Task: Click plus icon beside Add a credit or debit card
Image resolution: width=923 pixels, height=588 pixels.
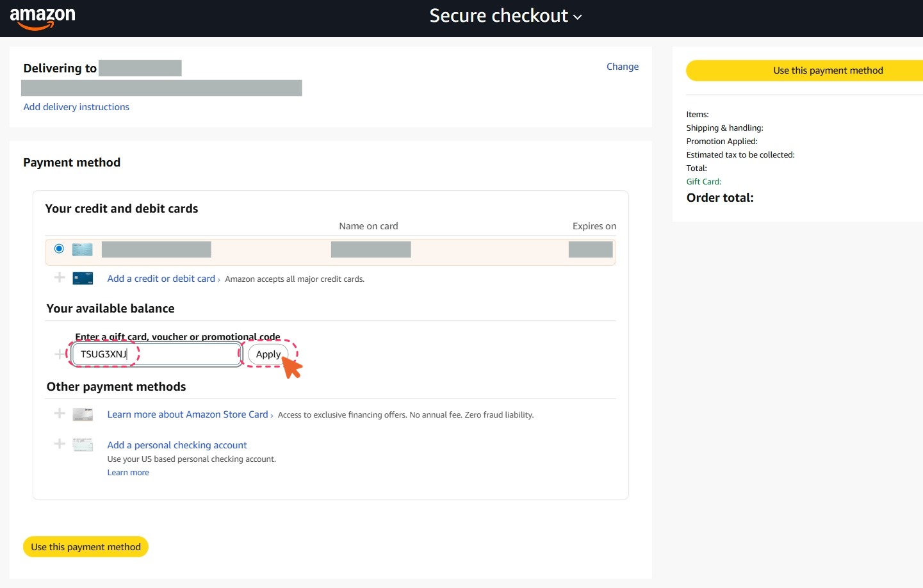Action: tap(60, 277)
